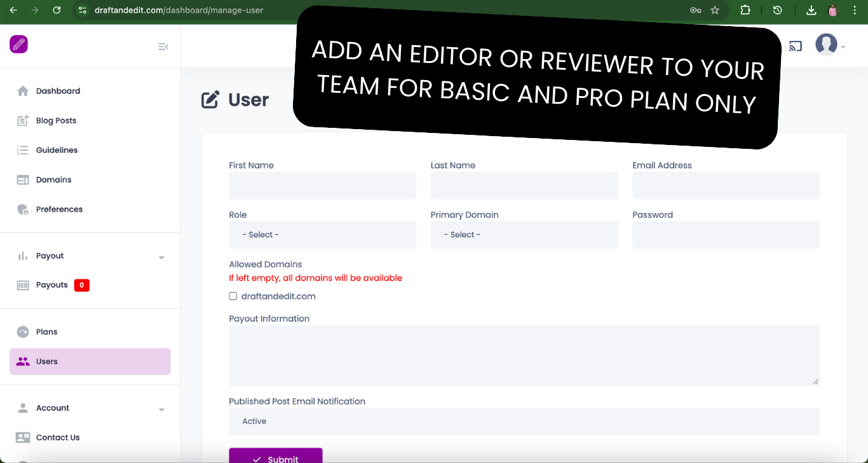Expand the Payout menu chevron

pos(161,258)
